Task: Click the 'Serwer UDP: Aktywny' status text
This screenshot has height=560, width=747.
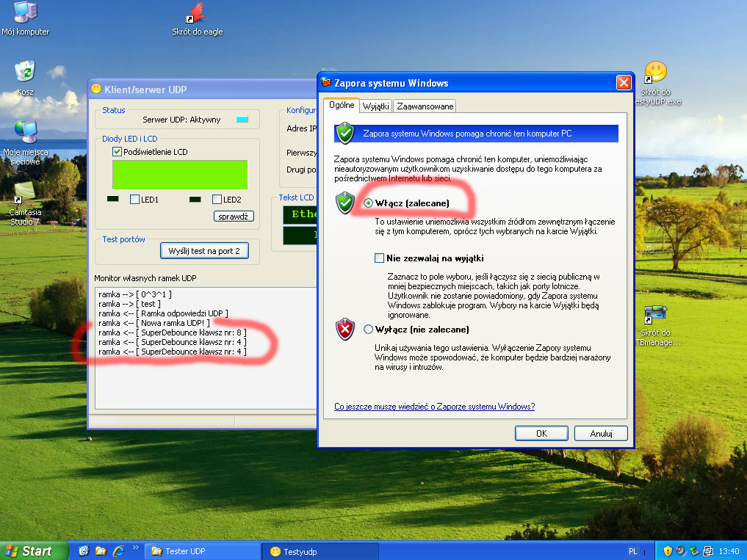Action: pos(181,120)
